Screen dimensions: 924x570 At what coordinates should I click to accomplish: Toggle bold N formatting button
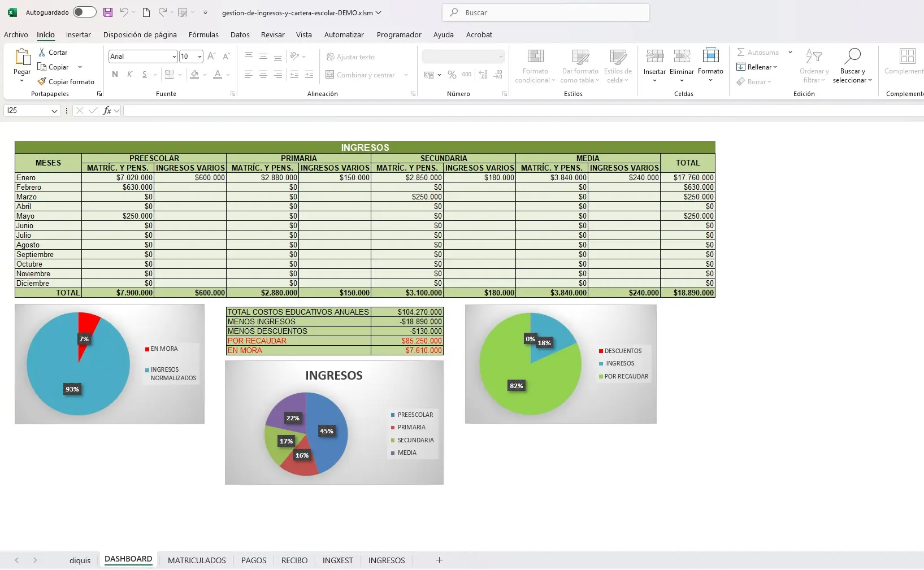[x=115, y=75]
